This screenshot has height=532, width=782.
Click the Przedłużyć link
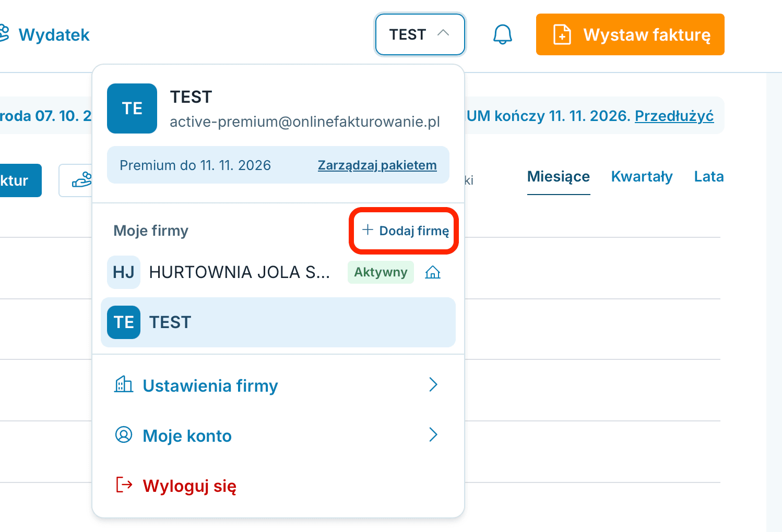click(x=674, y=116)
